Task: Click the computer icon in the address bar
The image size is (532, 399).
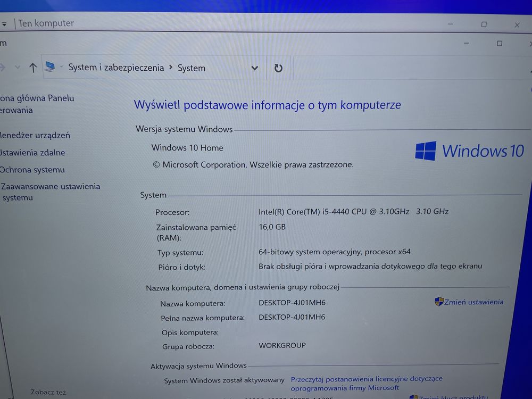Action: point(50,66)
